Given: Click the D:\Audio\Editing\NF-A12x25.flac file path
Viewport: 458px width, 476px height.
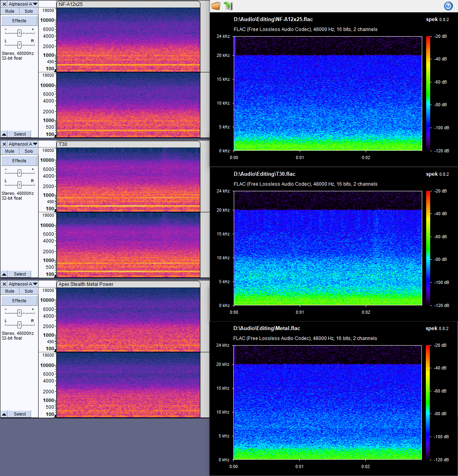Looking at the screenshot, I should [x=273, y=19].
